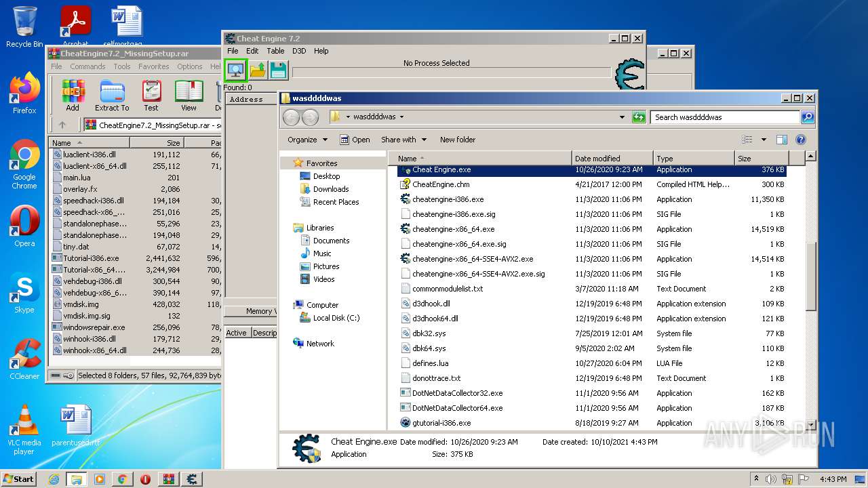Click the Cheat Engine logo settings icon

point(629,75)
